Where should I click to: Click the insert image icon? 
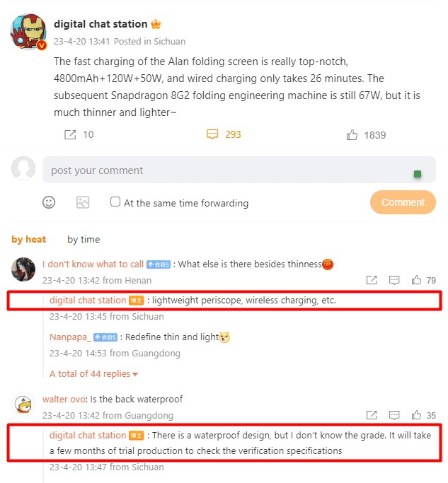[83, 202]
